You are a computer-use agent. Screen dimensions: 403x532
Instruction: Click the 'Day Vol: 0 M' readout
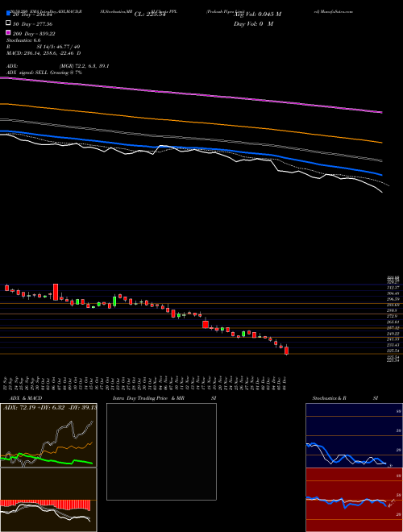click(253, 24)
